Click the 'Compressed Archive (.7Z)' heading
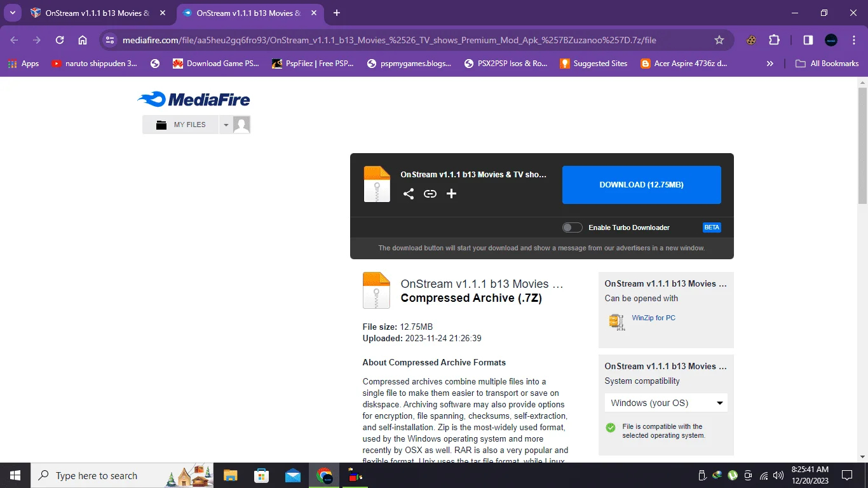Screen dimensions: 868x488 (x=471, y=298)
